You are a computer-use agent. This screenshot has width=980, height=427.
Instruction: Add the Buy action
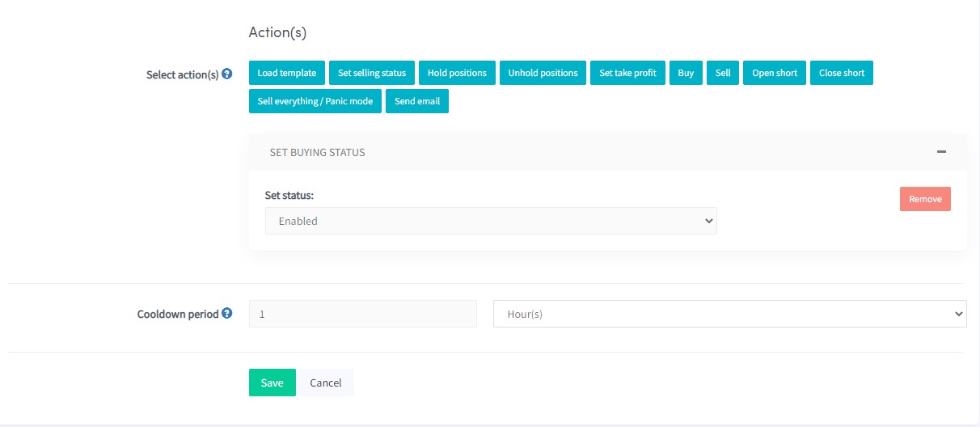686,73
